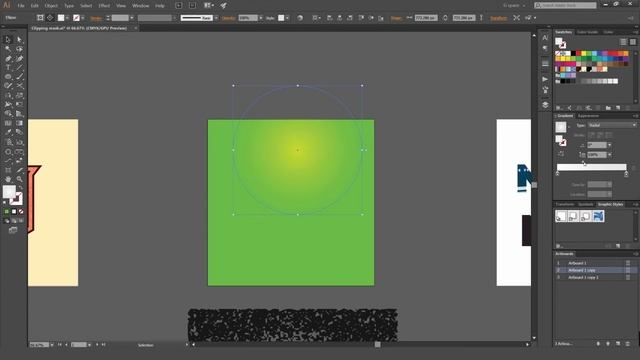Screen dimensions: 640x360
Task: Open the Arrange Documents icon
Action: click(x=208, y=6)
